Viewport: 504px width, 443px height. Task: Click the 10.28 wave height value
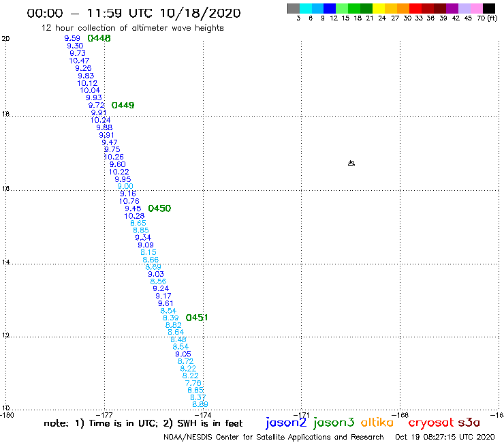pos(134,216)
